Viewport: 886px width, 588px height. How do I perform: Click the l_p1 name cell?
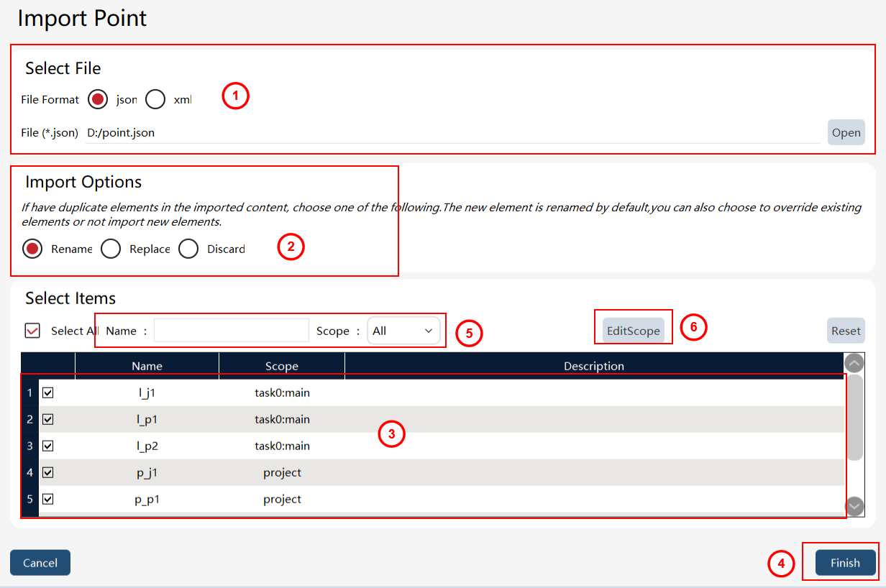click(x=147, y=419)
